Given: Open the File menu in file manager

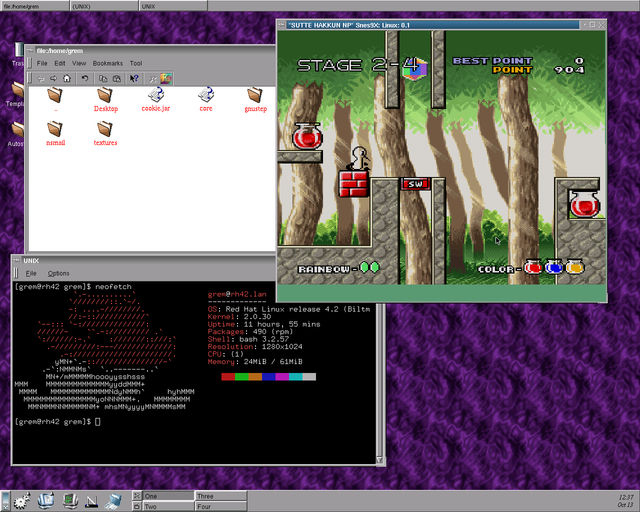Looking at the screenshot, I should tap(42, 63).
